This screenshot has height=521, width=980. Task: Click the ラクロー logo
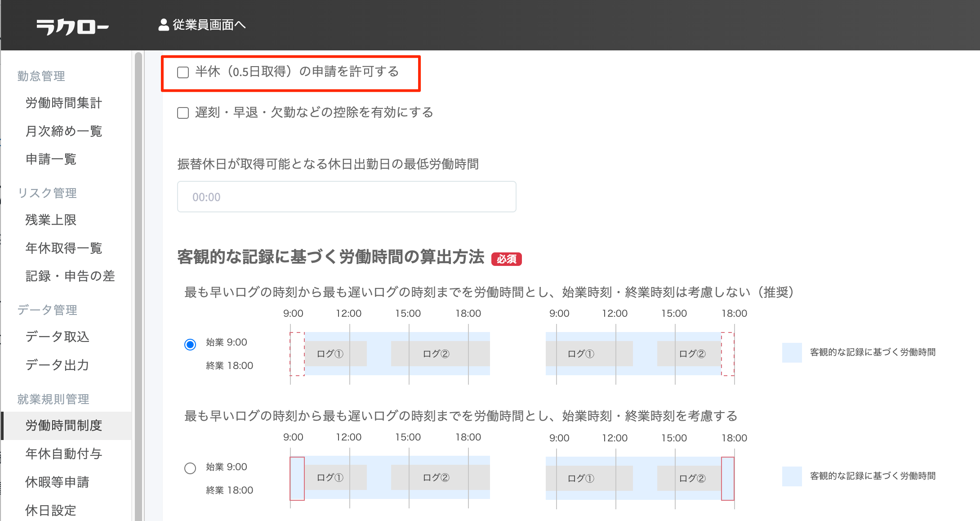click(72, 27)
